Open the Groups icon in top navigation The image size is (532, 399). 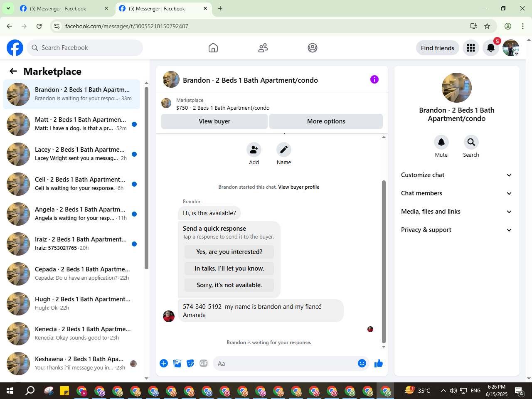coord(313,48)
